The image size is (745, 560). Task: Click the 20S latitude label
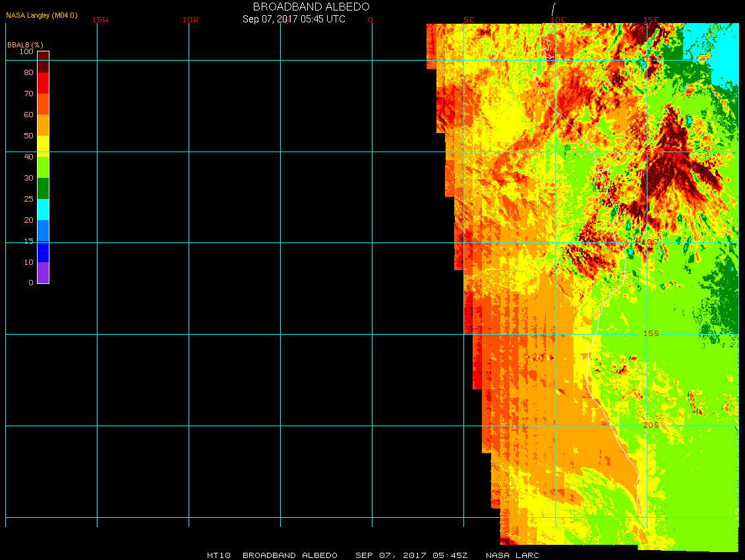[651, 425]
